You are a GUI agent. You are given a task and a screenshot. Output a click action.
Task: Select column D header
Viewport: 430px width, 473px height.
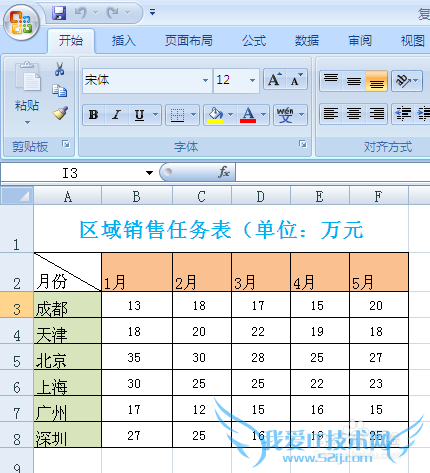261,196
